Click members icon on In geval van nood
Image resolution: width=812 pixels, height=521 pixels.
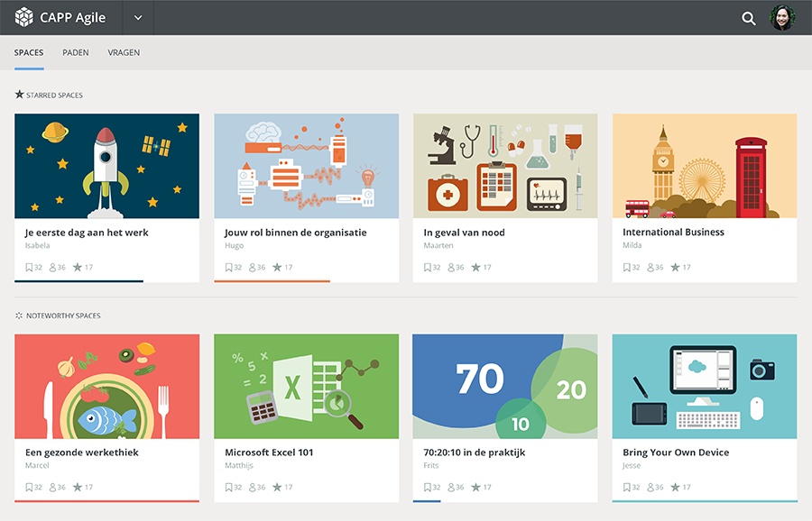(x=451, y=268)
